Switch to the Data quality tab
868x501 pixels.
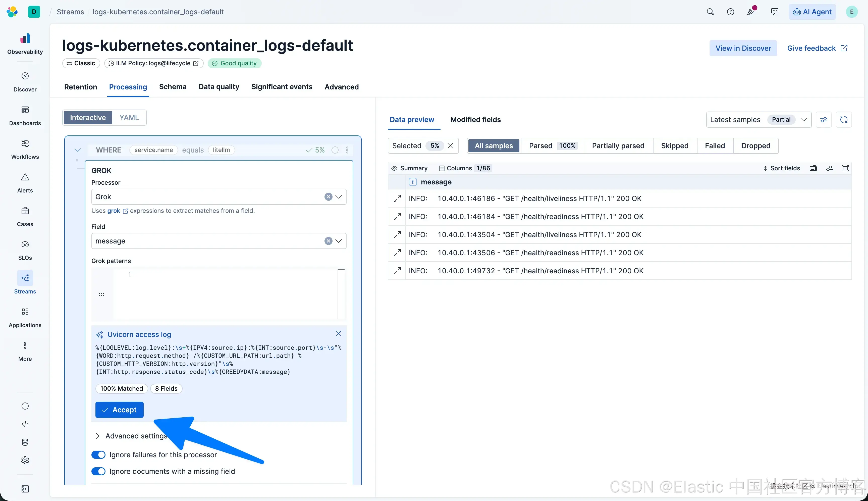219,87
